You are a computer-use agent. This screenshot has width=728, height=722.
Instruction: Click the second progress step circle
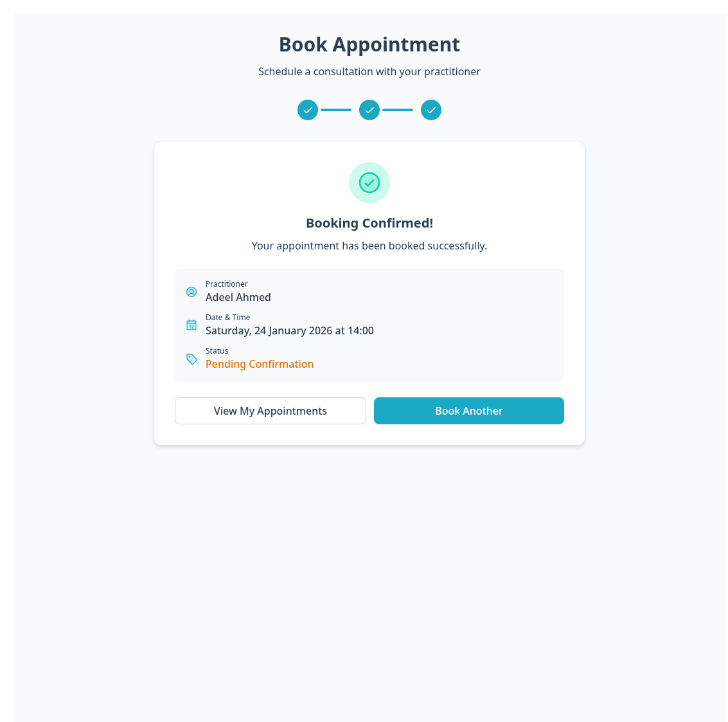click(369, 110)
